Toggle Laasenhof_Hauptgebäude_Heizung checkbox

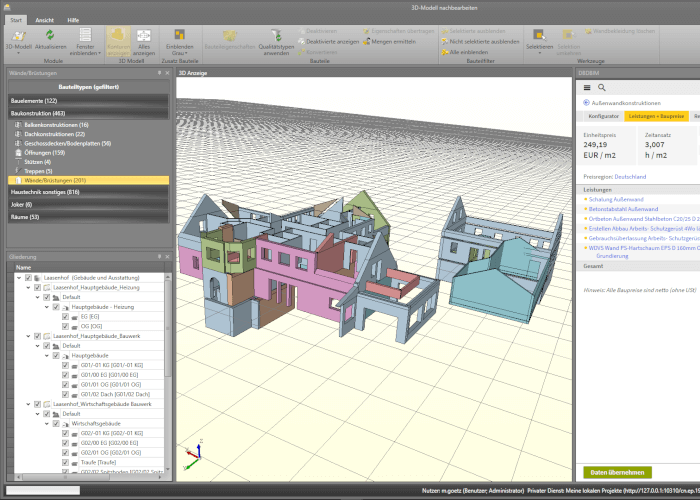38,288
